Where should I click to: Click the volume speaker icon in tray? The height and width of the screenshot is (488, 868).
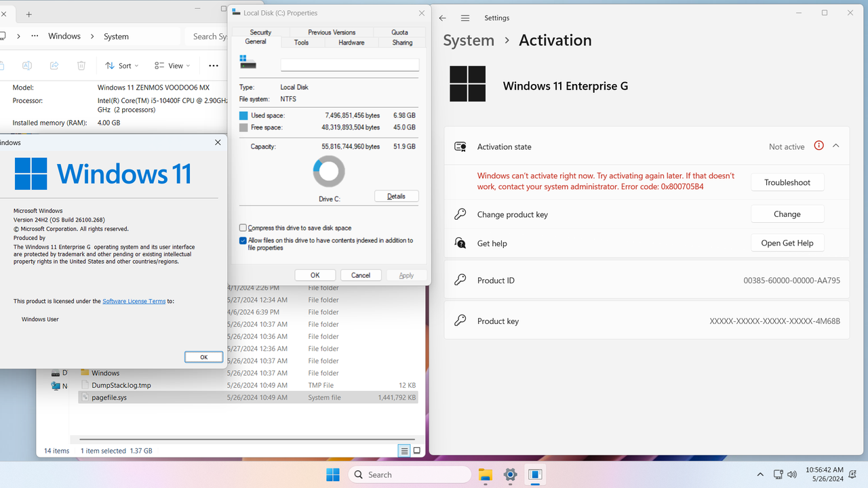[x=792, y=474]
